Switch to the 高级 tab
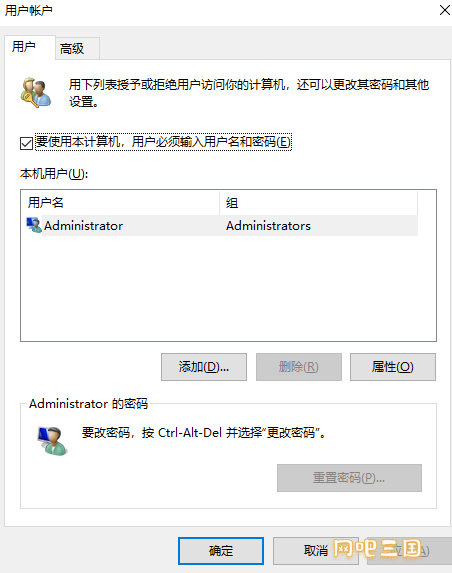This screenshot has height=573, width=452. 77,48
